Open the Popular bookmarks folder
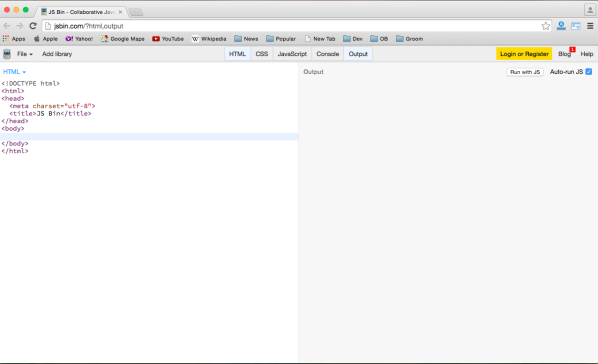This screenshot has height=364, width=598. pos(281,39)
